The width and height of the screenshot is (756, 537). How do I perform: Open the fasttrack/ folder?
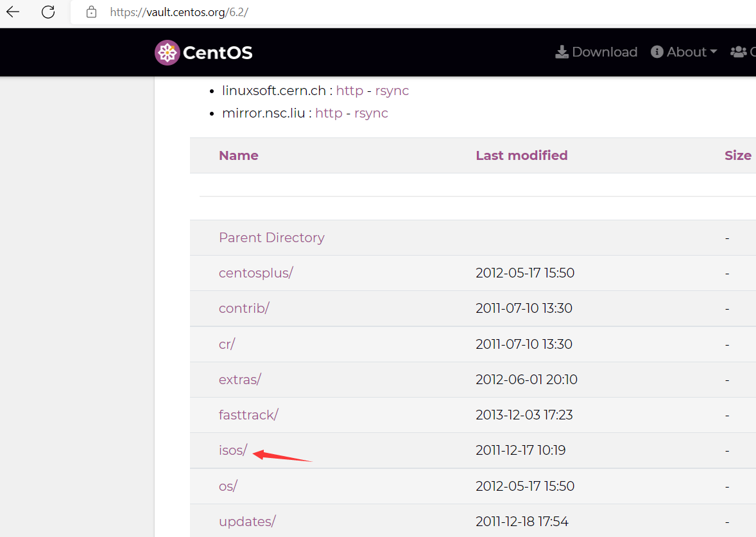point(248,415)
